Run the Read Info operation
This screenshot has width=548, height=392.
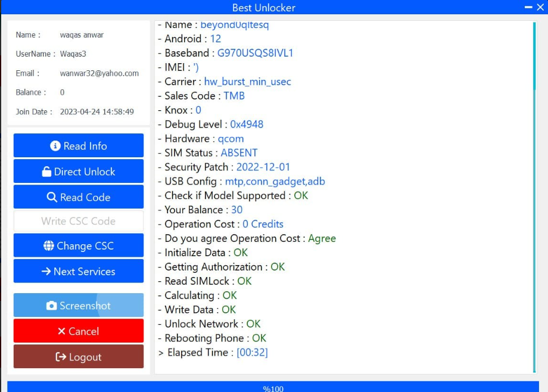(x=79, y=145)
